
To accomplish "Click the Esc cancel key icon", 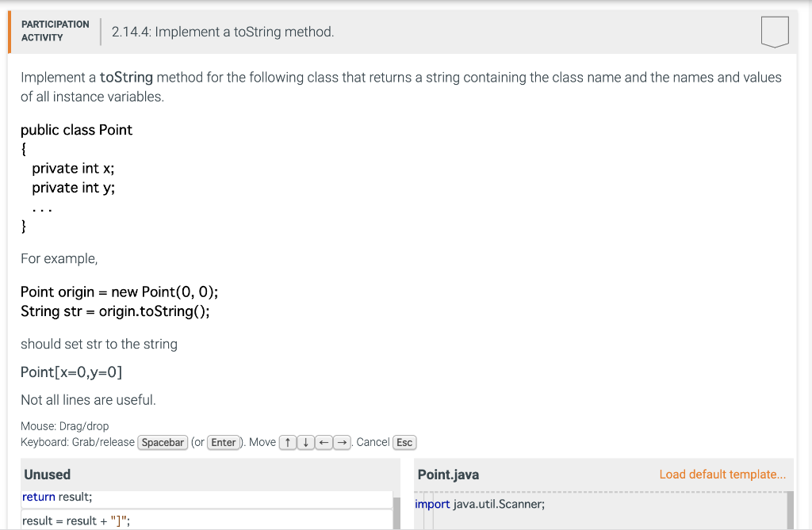I will pos(404,442).
